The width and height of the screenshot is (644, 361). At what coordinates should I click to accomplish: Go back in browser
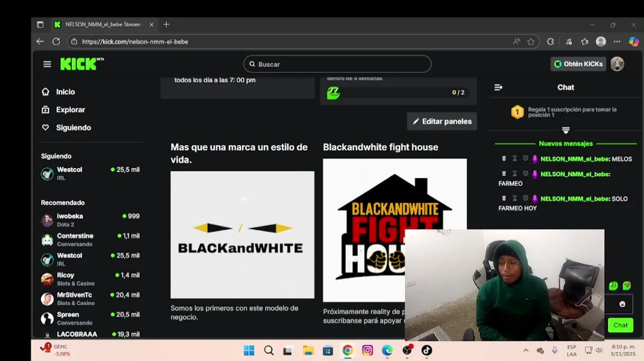tap(40, 42)
